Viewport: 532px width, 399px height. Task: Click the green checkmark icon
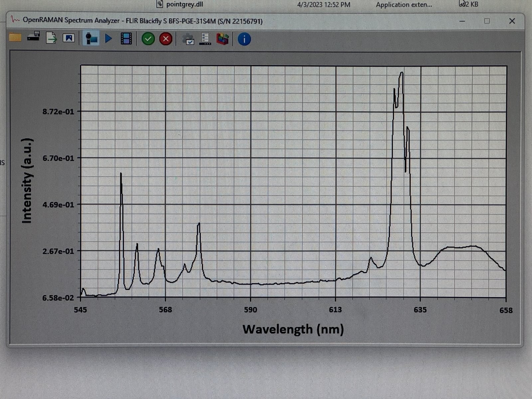148,39
